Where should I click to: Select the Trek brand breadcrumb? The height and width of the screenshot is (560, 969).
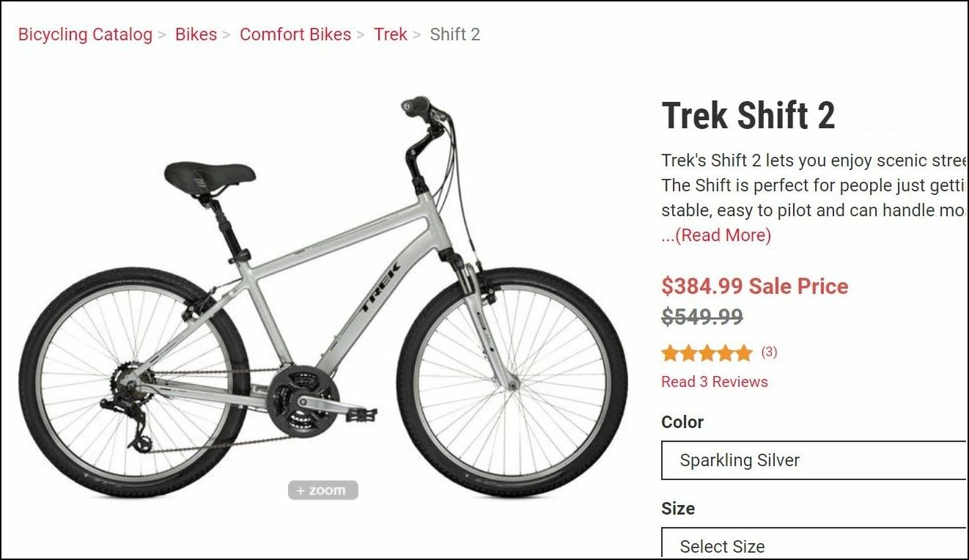point(391,34)
